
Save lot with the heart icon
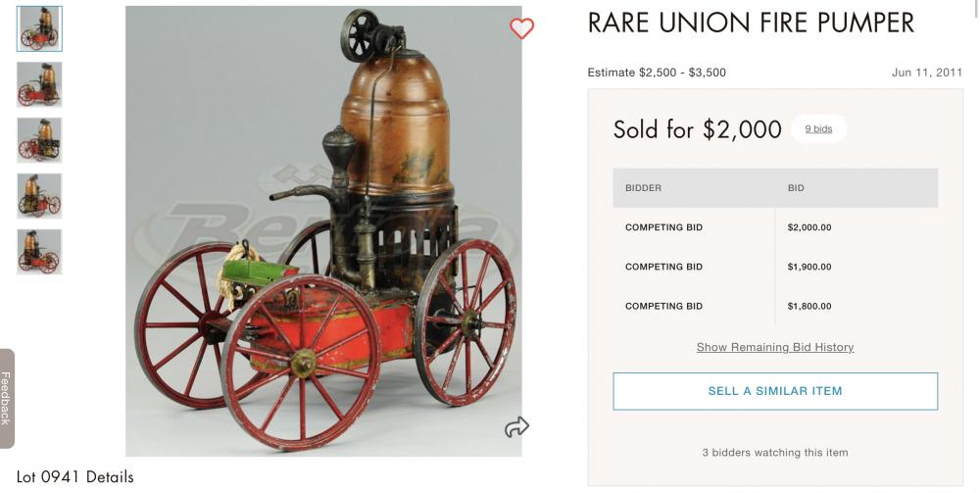[x=522, y=28]
